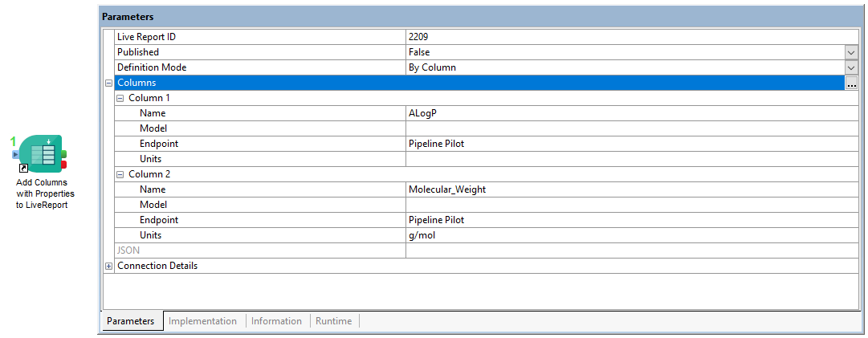This screenshot has height=338, width=868.
Task: Click the green pass output port
Action: point(63,154)
